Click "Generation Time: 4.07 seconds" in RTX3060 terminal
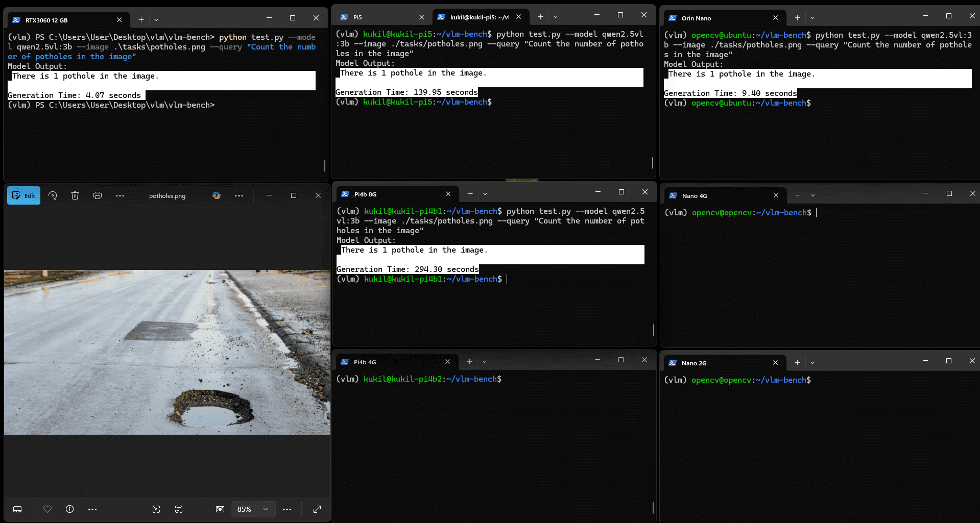 pyautogui.click(x=75, y=95)
